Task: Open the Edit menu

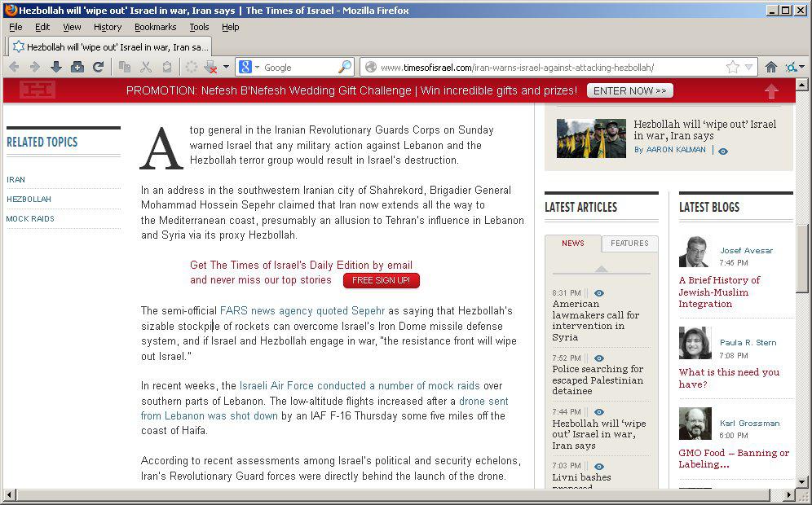Action: coord(42,27)
